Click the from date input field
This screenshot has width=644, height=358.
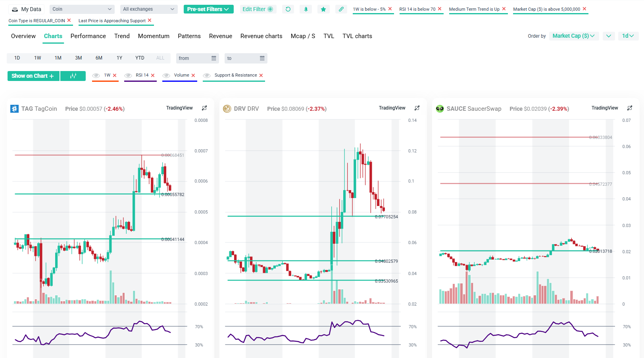click(197, 58)
